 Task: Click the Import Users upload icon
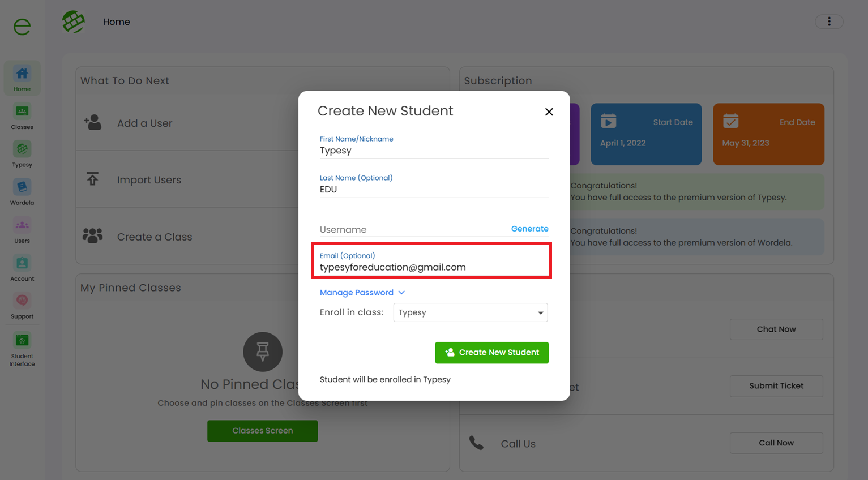[92, 179]
